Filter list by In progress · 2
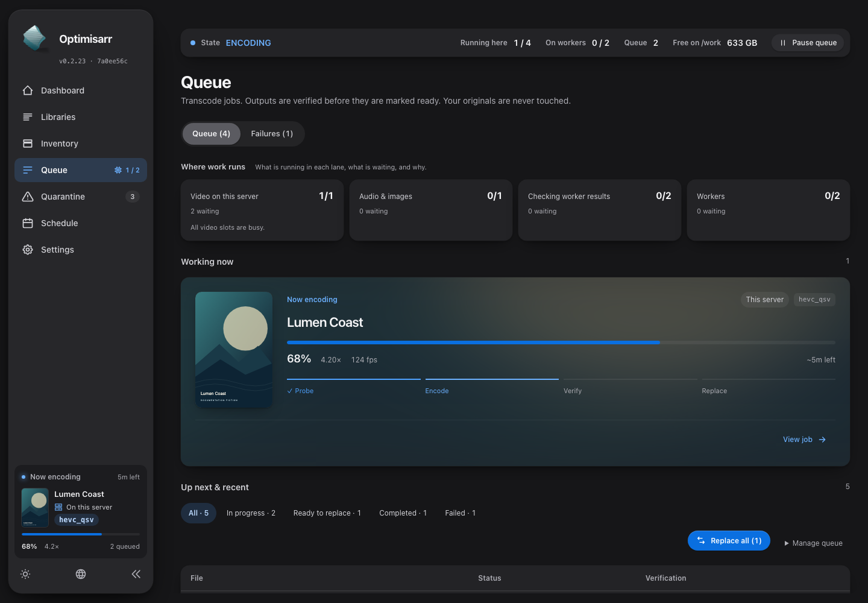 click(251, 513)
